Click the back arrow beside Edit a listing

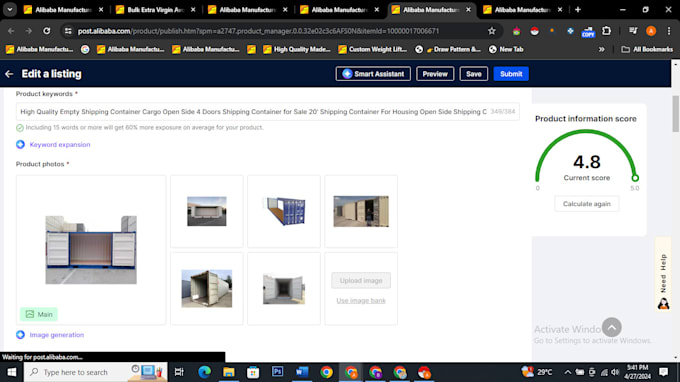[9, 74]
